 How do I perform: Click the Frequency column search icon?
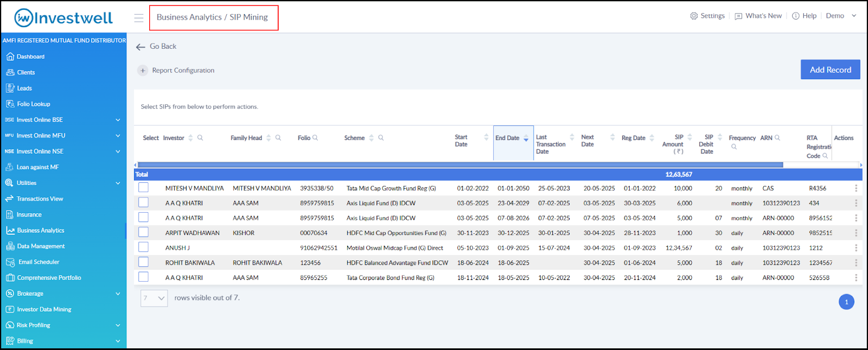pos(734,147)
